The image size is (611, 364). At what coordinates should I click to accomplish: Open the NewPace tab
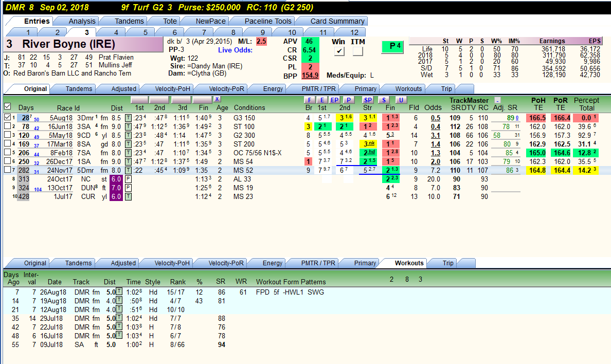[210, 21]
